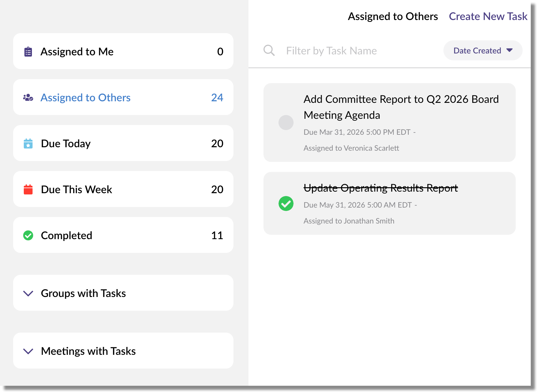
Task: Click the Create New Task link
Action: pos(488,16)
